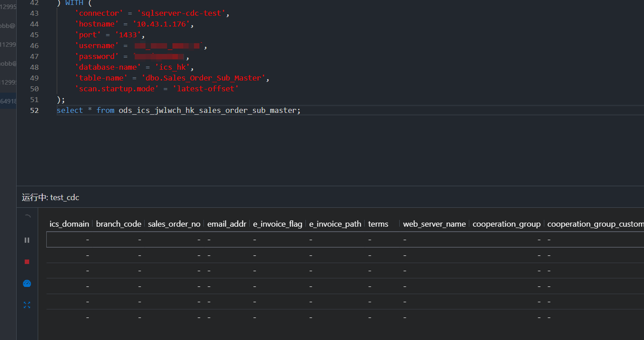Click first result row ics_domain cell
This screenshot has width=644, height=340.
click(x=69, y=240)
